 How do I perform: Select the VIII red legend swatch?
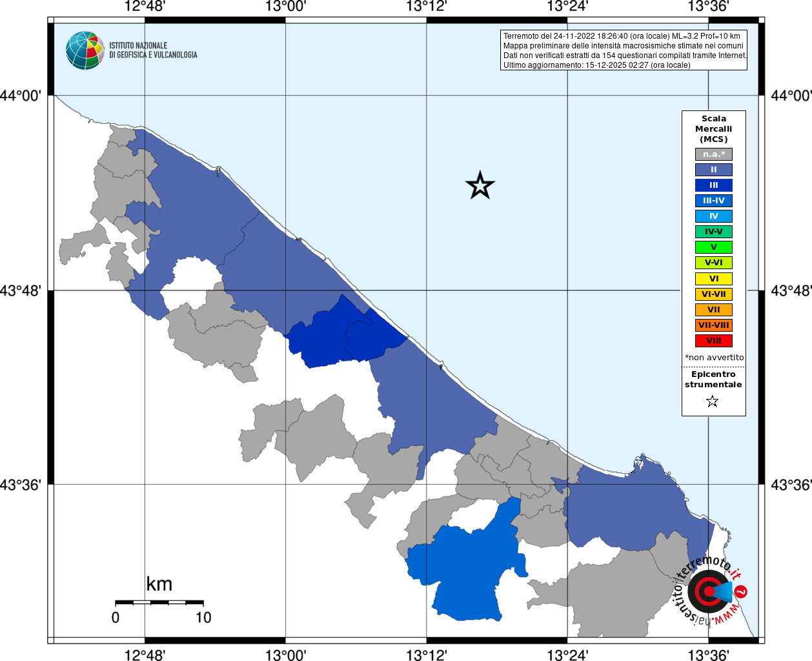click(x=714, y=341)
